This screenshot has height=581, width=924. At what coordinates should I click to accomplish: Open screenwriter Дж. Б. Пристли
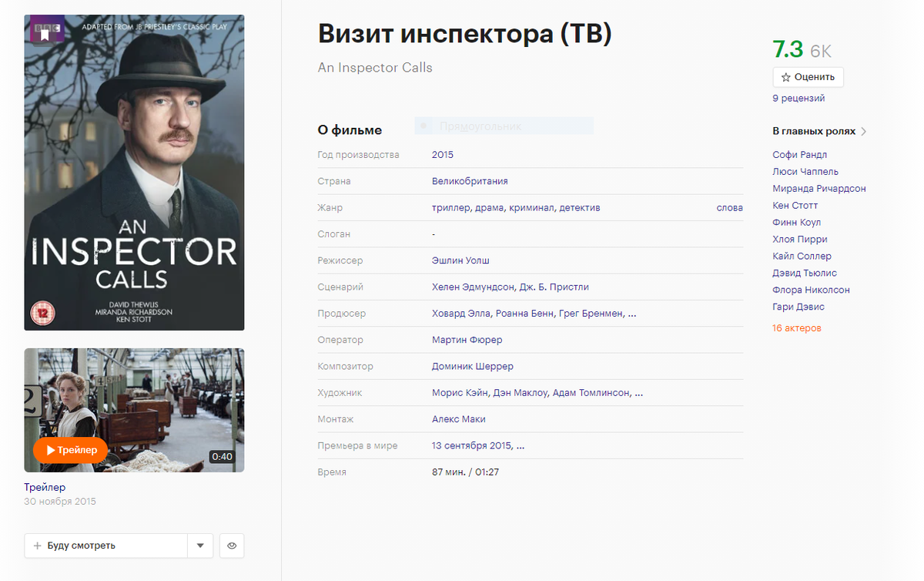pos(554,287)
